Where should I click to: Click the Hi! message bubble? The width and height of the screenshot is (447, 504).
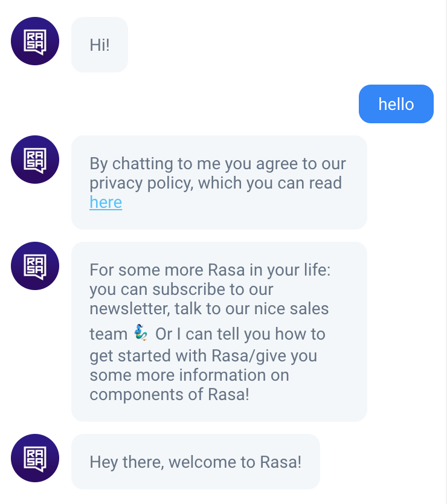tap(99, 44)
